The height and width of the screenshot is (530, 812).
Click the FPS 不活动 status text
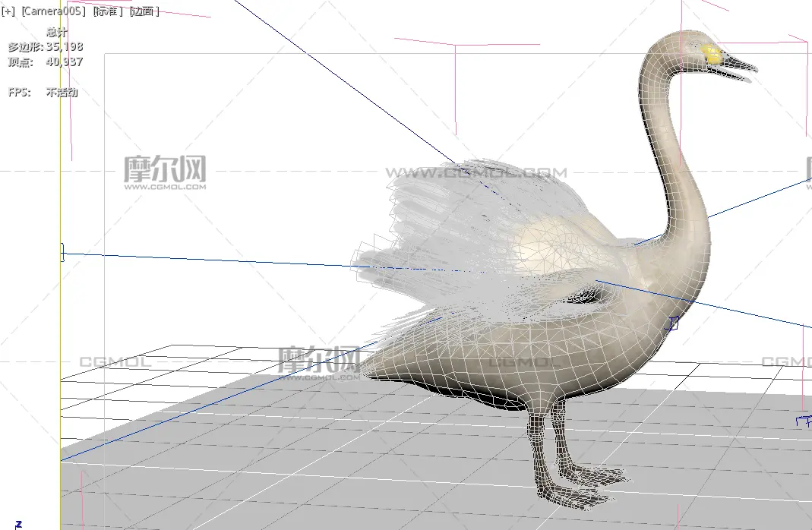(43, 93)
